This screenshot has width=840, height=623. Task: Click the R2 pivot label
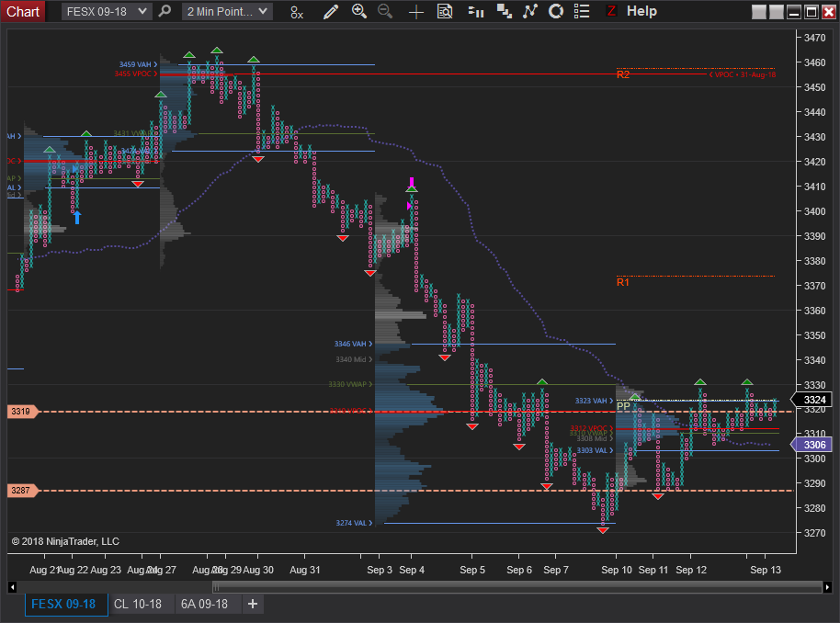pos(622,75)
